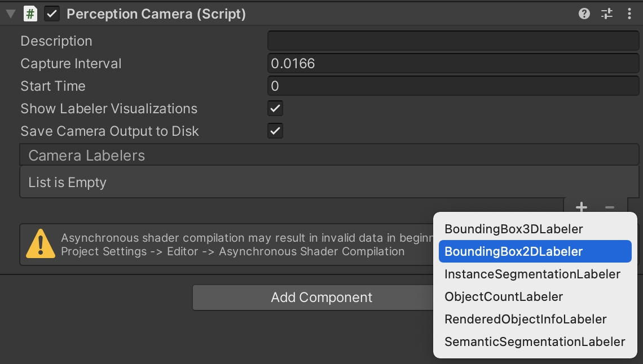The height and width of the screenshot is (364, 643).
Task: Click the Perception Camera script icon
Action: pos(30,14)
